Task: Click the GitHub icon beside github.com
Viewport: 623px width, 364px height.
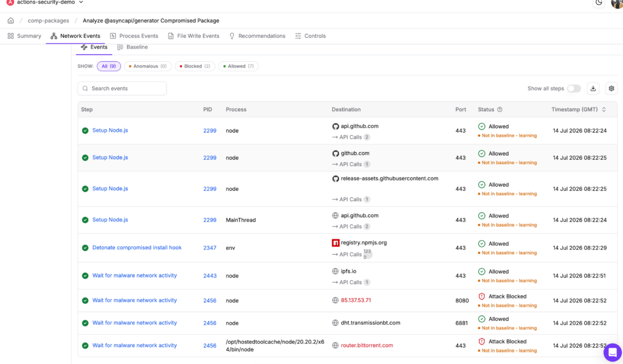Action: coord(335,153)
